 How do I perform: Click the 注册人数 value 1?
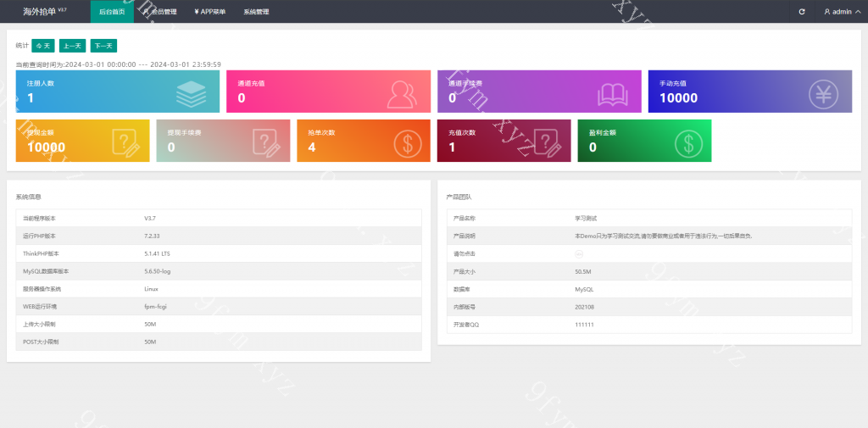pos(31,98)
